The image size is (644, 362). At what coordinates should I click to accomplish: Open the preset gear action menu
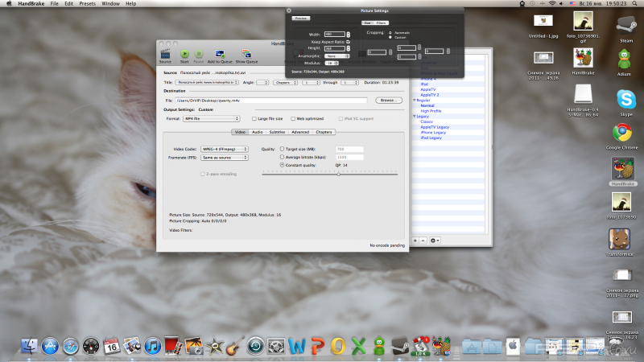(436, 240)
